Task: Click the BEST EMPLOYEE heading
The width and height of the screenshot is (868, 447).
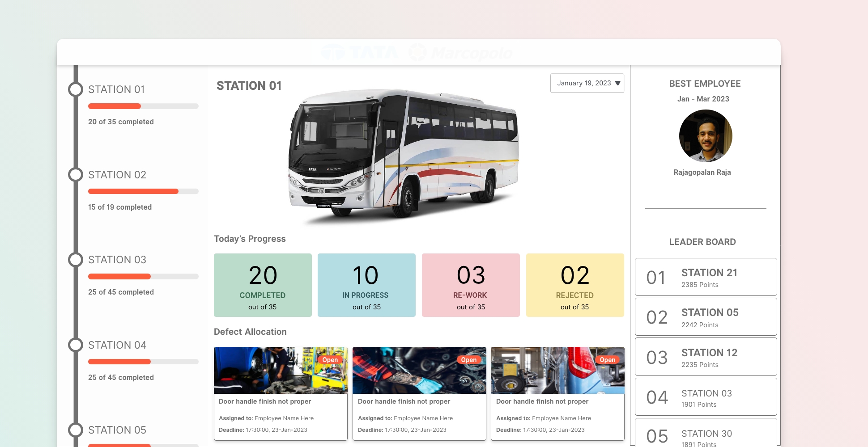Action: pos(705,84)
